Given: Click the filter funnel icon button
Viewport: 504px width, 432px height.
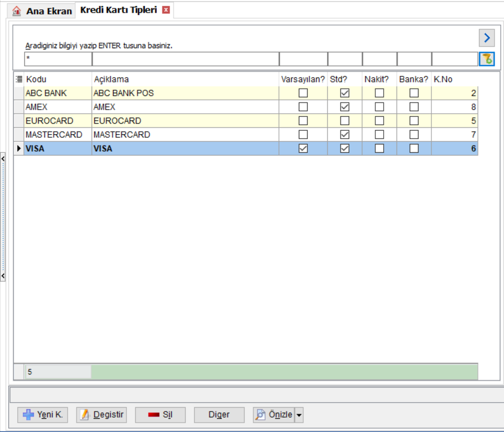Looking at the screenshot, I should 487,59.
